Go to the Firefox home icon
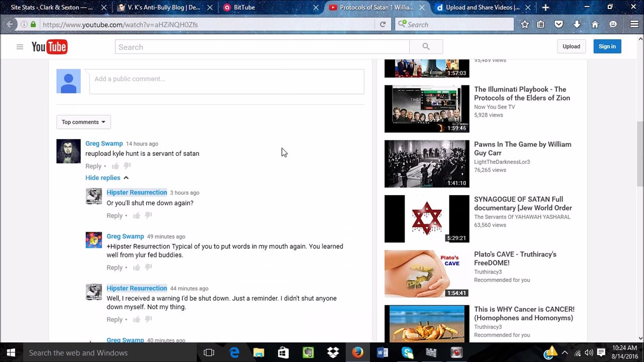The height and width of the screenshot is (362, 644). pyautogui.click(x=595, y=24)
